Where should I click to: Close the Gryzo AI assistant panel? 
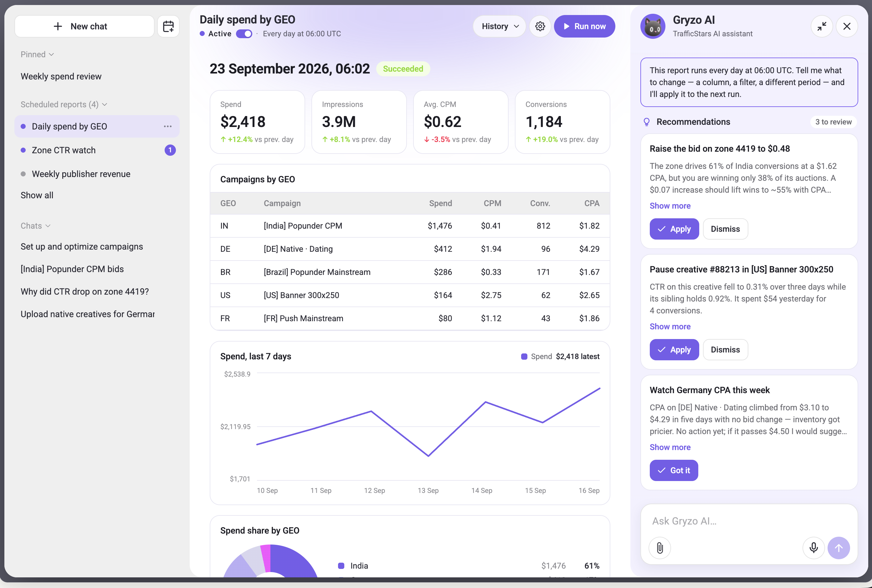tap(847, 26)
